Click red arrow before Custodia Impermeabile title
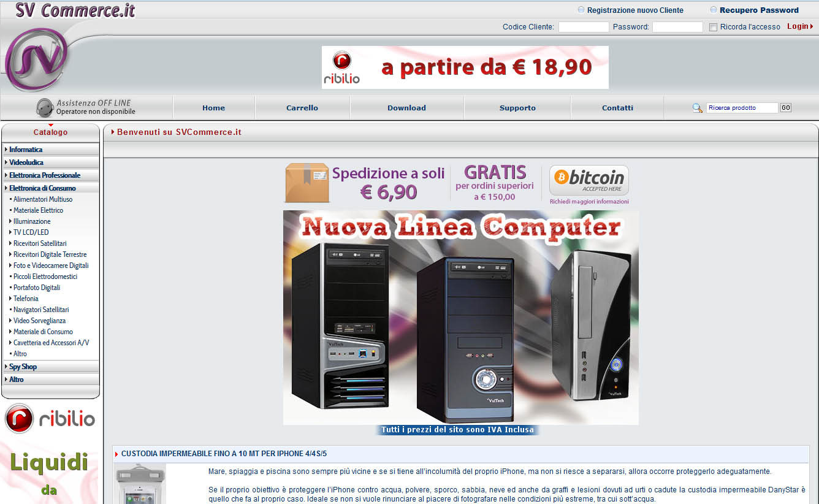The width and height of the screenshot is (819, 504). pyautogui.click(x=116, y=454)
